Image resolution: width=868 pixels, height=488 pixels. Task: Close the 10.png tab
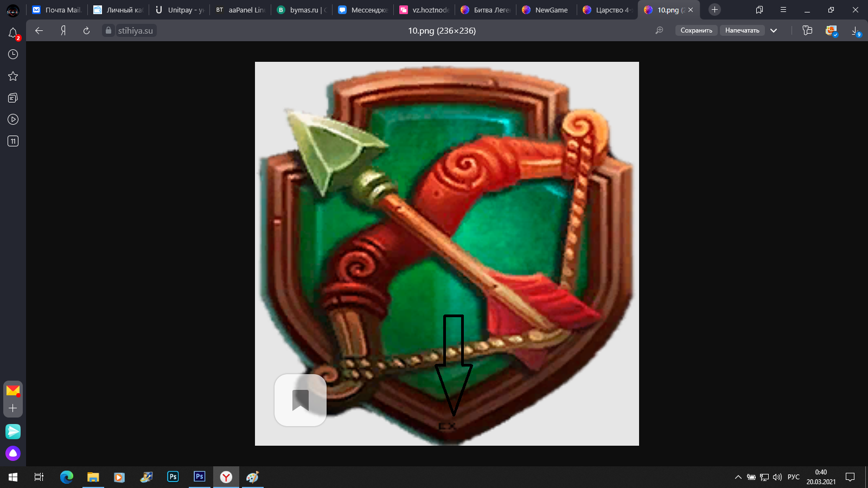click(x=691, y=10)
